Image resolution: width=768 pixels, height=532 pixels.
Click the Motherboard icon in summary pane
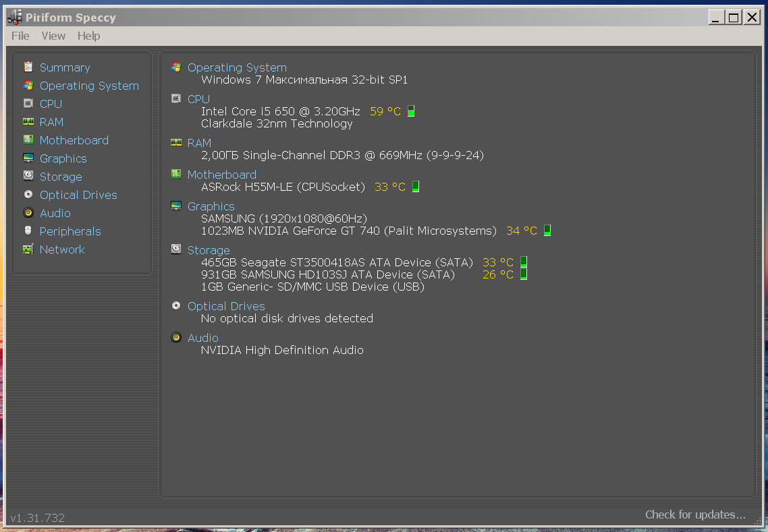[176, 174]
